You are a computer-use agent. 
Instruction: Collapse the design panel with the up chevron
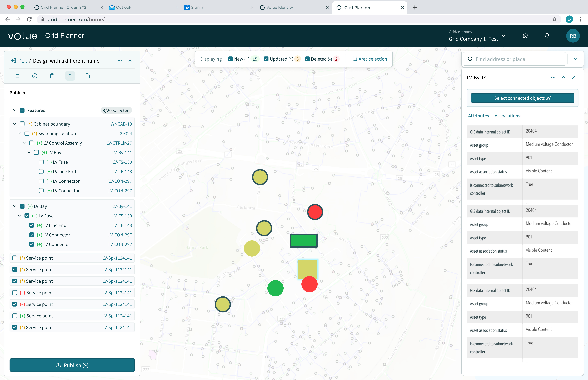point(130,61)
